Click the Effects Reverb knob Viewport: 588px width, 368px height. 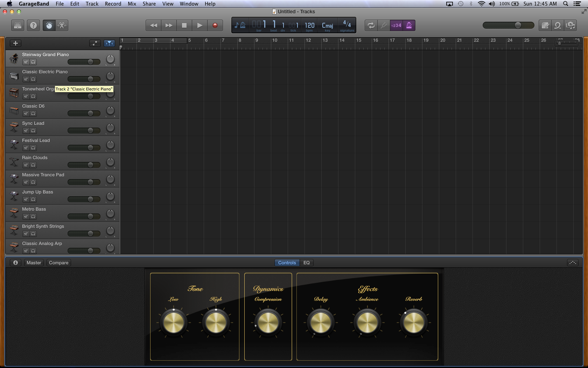point(414,322)
